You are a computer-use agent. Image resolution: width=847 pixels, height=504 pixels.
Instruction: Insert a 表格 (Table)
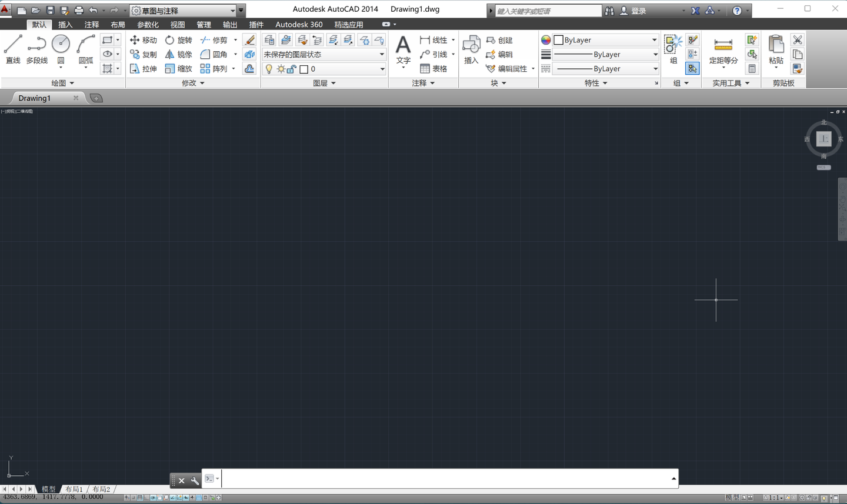click(433, 69)
